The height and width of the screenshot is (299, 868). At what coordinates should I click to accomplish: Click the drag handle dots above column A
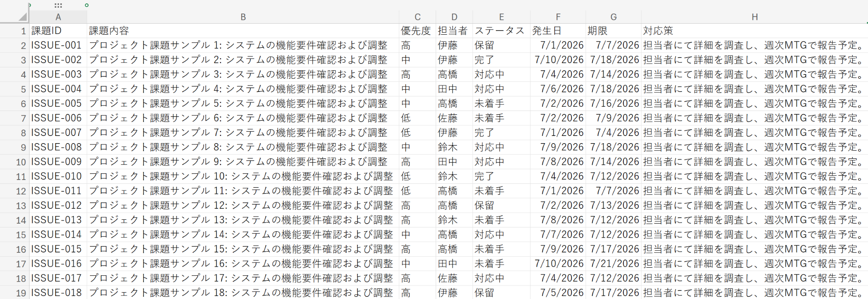[58, 6]
